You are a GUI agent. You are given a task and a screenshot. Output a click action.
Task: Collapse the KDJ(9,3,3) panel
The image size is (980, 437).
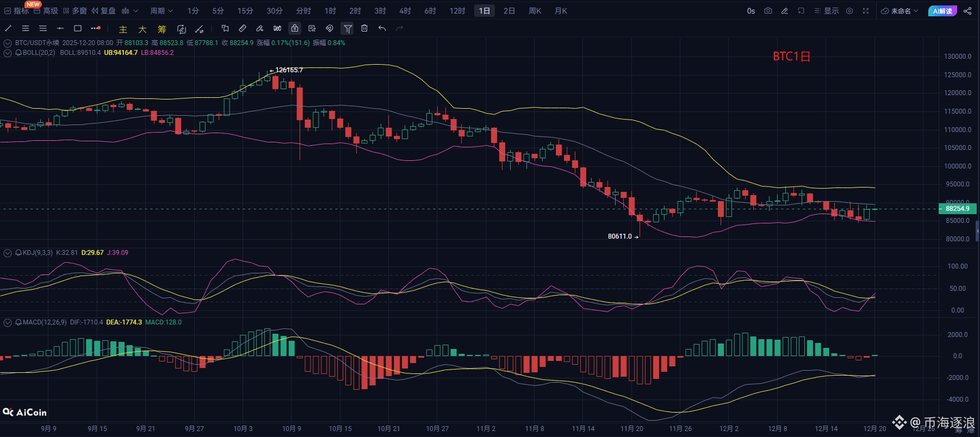8,253
